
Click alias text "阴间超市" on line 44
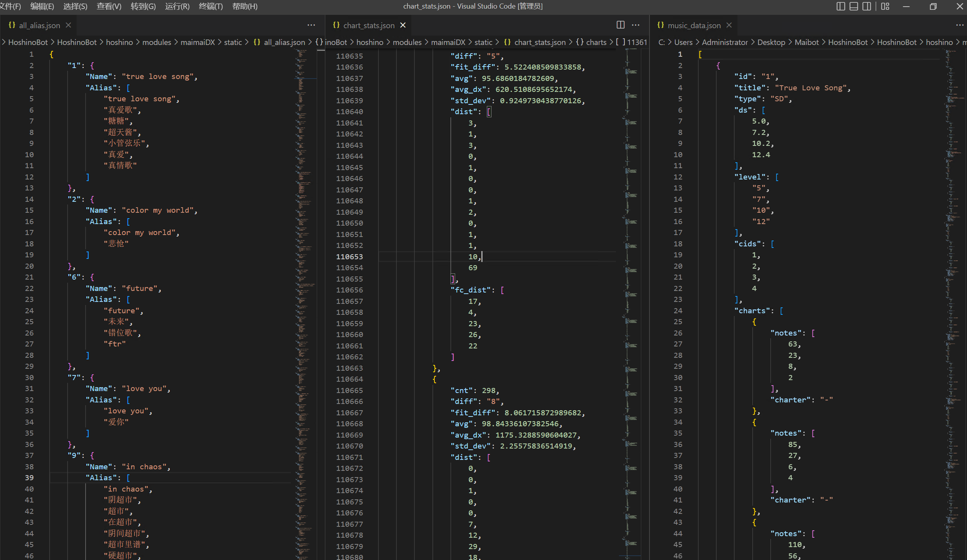point(124,533)
